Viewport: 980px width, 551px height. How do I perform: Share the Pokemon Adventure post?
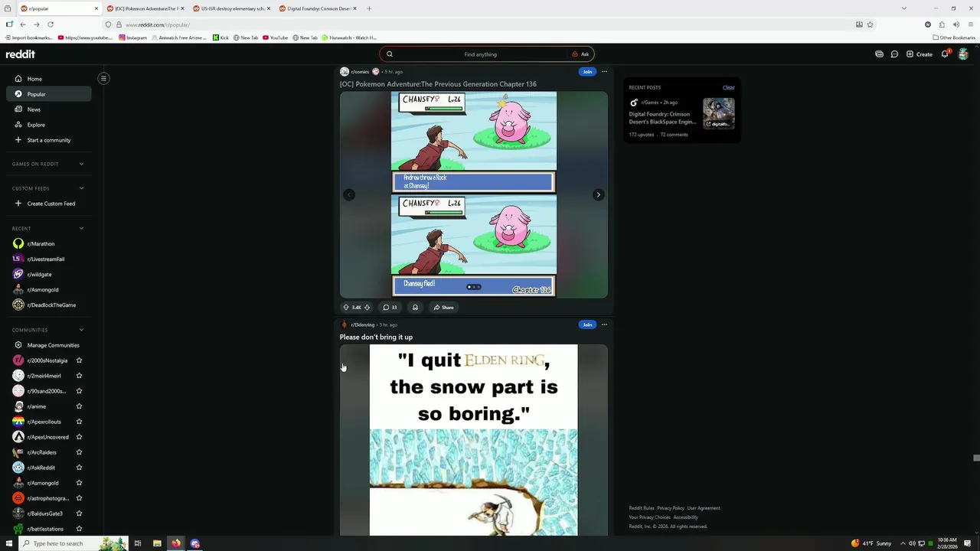click(443, 307)
